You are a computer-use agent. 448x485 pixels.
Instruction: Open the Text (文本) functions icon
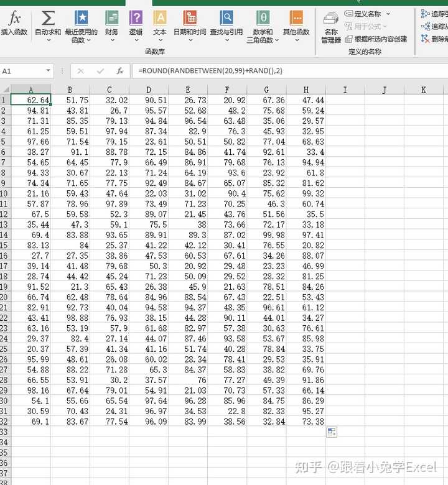click(x=160, y=18)
